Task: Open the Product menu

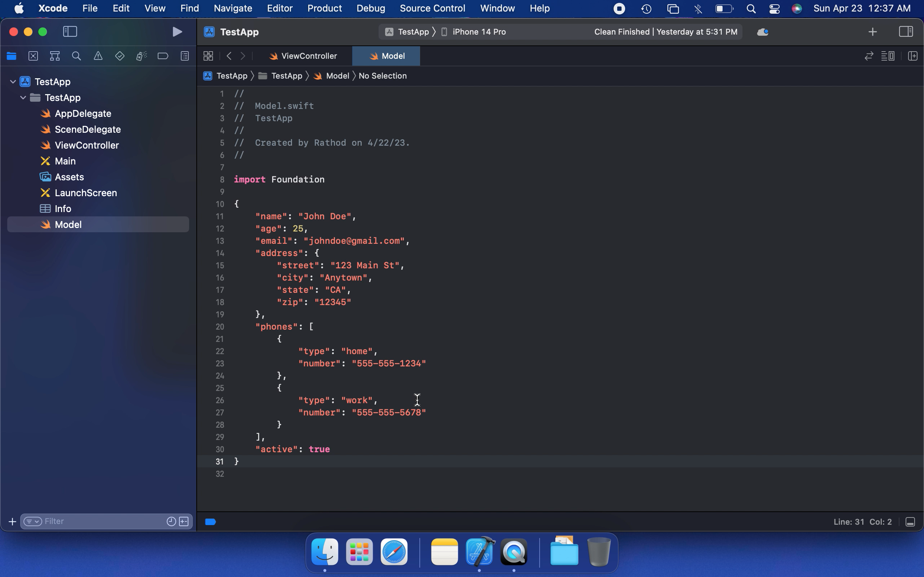Action: pos(324,8)
